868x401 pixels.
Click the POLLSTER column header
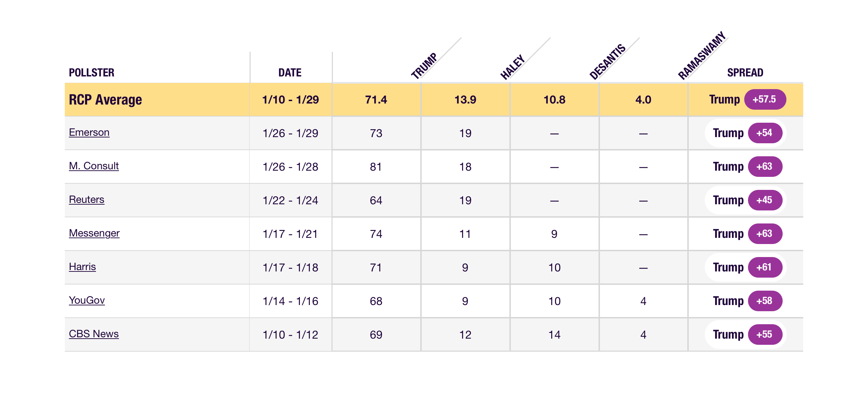coord(92,73)
